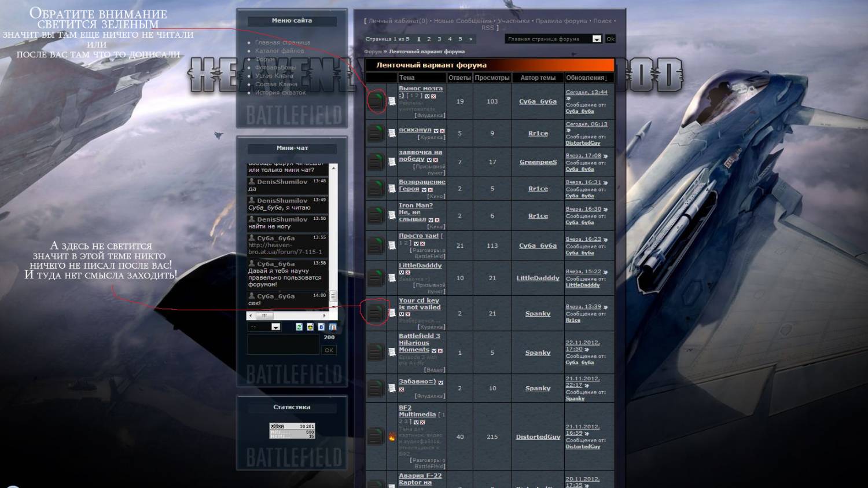
Task: Open author profile 'GreenpeeS'
Action: tap(538, 162)
